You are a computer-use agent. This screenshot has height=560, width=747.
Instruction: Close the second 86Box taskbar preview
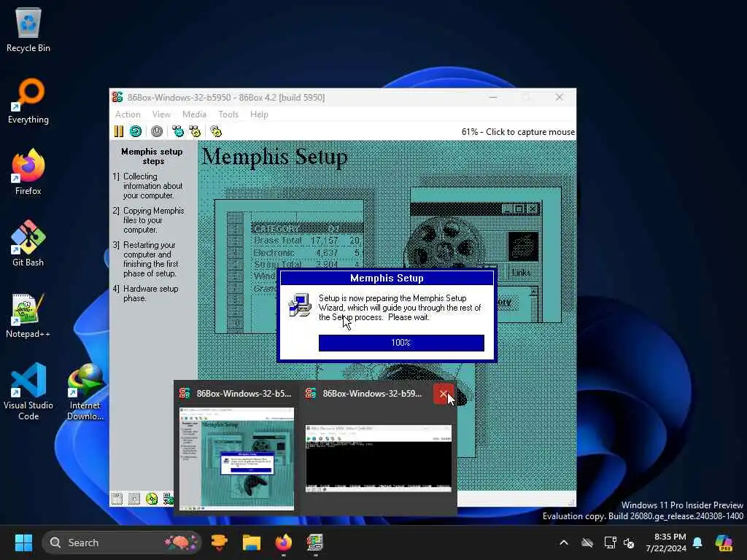tap(444, 394)
